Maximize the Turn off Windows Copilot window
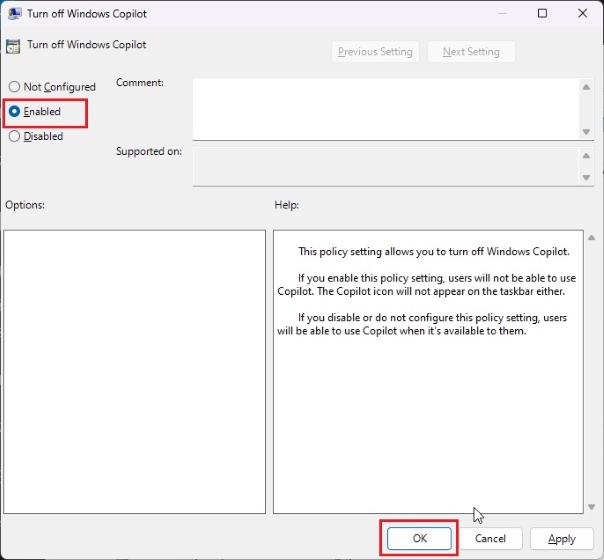Viewport: 604px width, 560px height. point(542,14)
